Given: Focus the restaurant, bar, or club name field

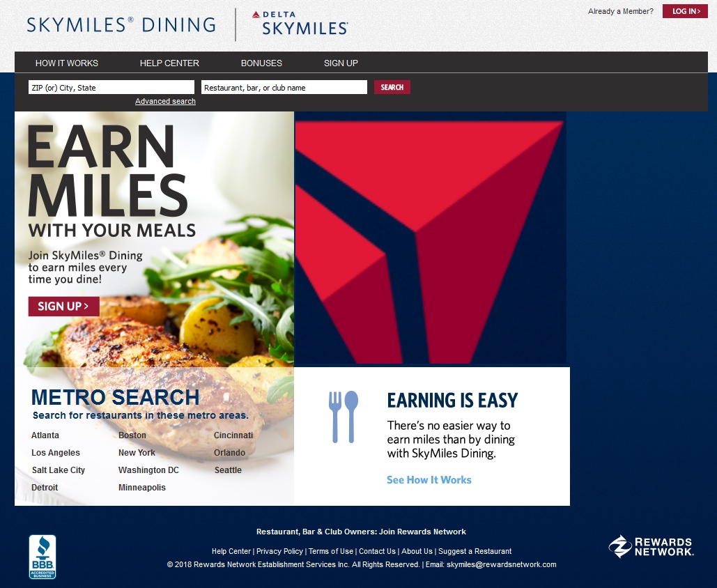Looking at the screenshot, I should click(x=284, y=87).
